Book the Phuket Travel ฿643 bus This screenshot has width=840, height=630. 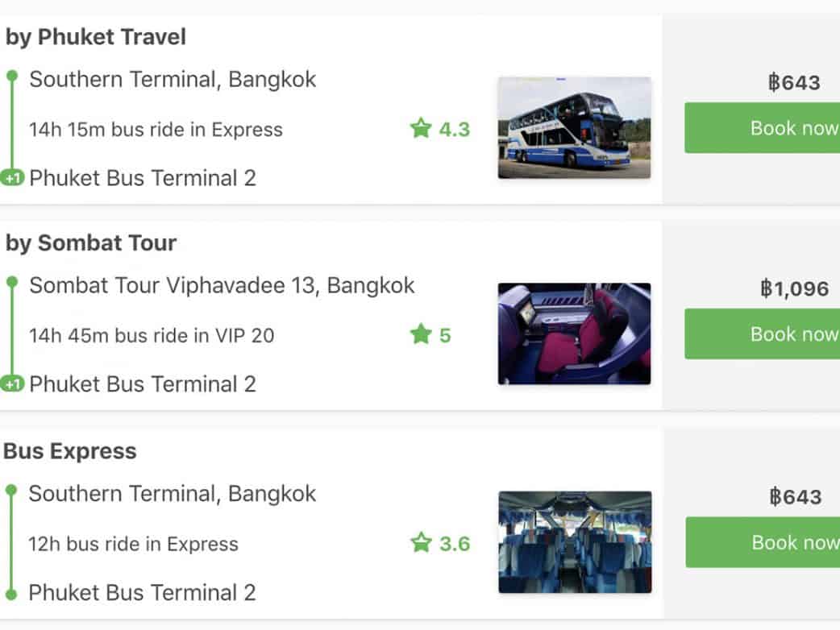click(762, 128)
